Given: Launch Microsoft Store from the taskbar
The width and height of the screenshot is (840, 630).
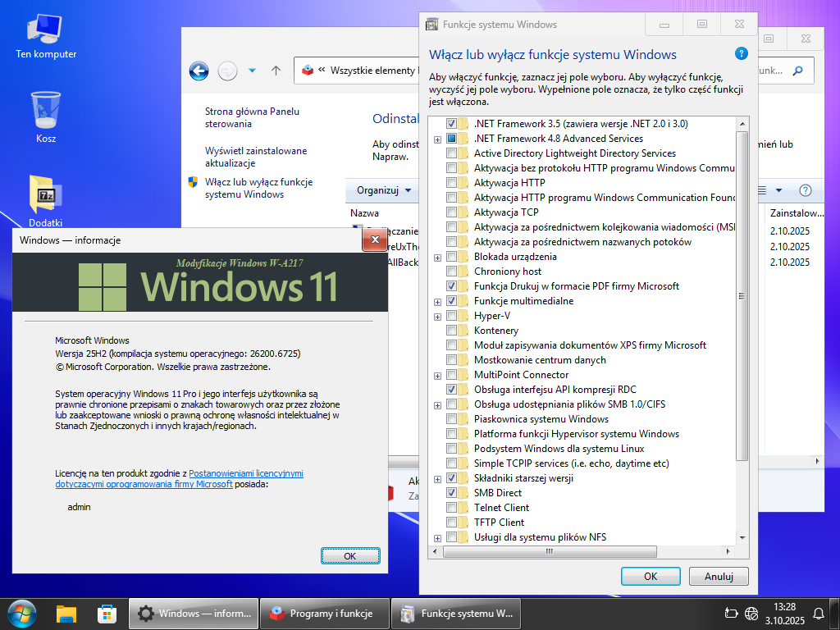Looking at the screenshot, I should point(107,613).
